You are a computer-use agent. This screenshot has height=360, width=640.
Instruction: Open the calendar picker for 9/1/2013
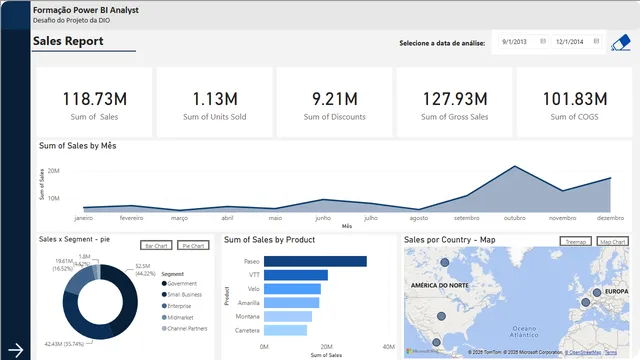point(543,41)
